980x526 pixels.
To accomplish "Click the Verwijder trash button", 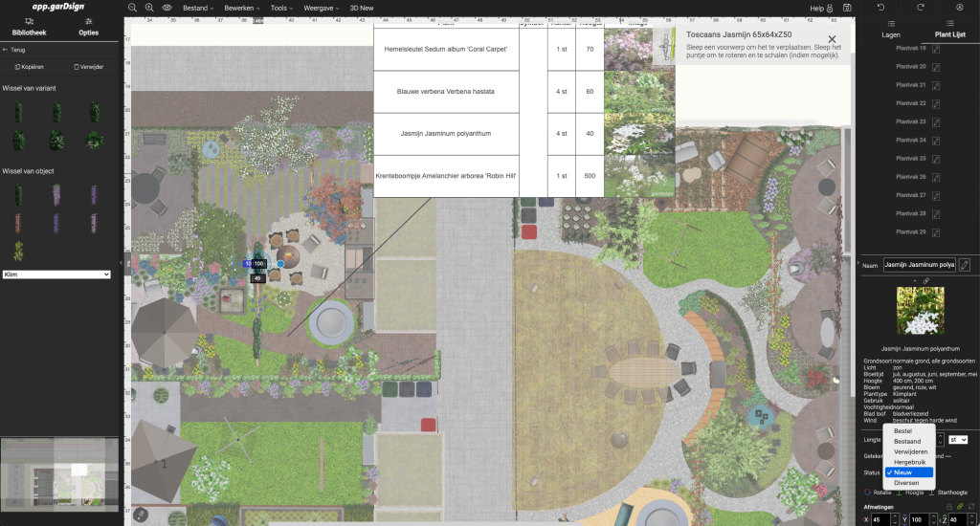I will 88,67.
